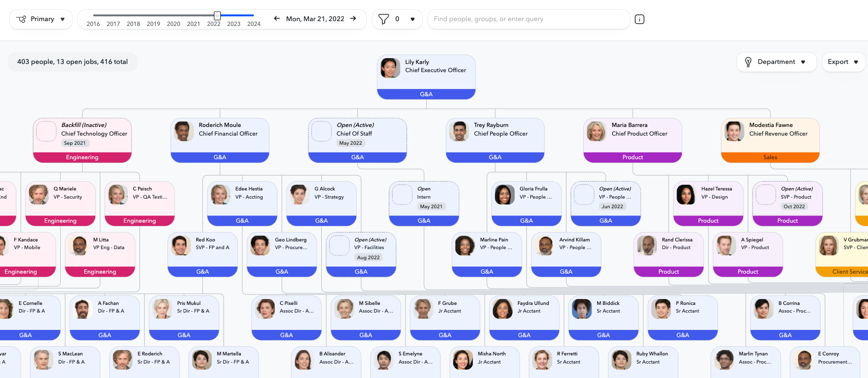Open the Export menu
Viewport: 868px width, 378px height.
tap(843, 62)
